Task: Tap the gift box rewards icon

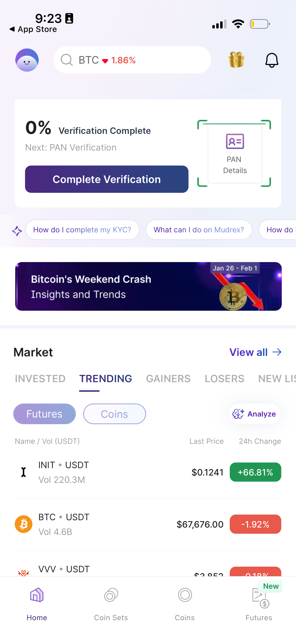Action: (x=236, y=60)
